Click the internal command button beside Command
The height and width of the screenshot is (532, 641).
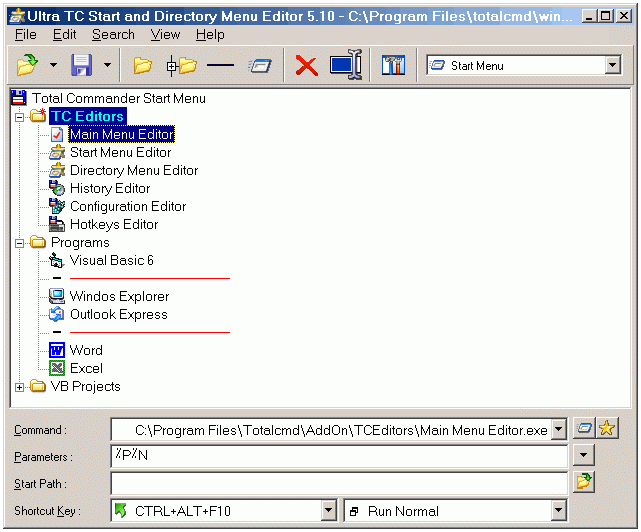point(585,429)
